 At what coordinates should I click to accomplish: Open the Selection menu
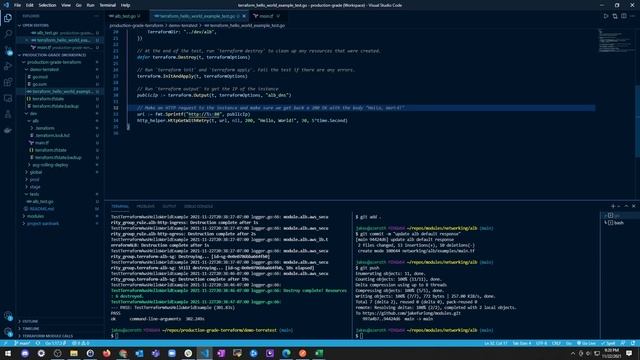click(x=47, y=5)
